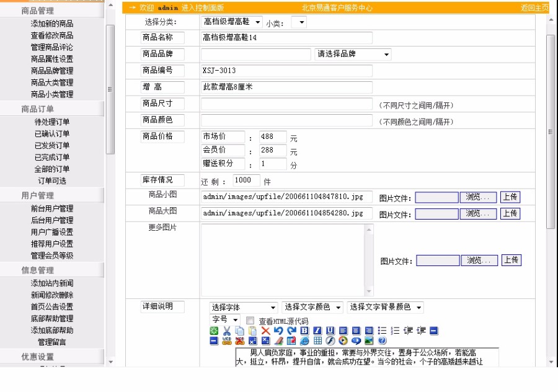Open the 选择文字背景颜色 background color dropdown
This screenshot has width=558, height=392.
pyautogui.click(x=386, y=307)
